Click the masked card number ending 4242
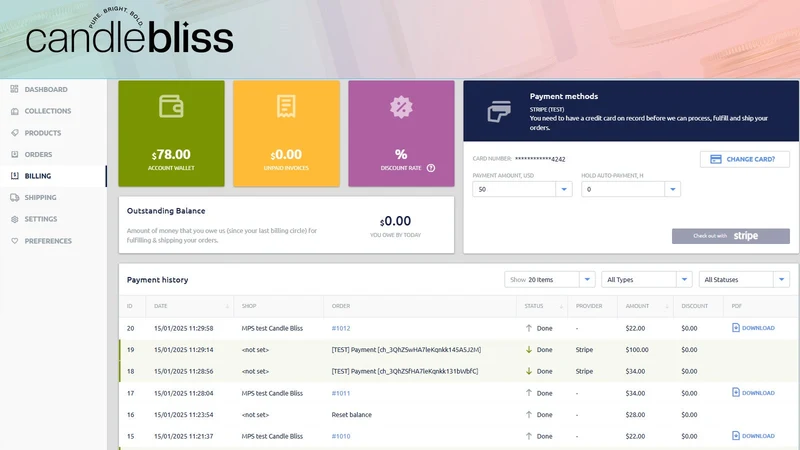Image resolution: width=800 pixels, height=450 pixels. [540, 159]
